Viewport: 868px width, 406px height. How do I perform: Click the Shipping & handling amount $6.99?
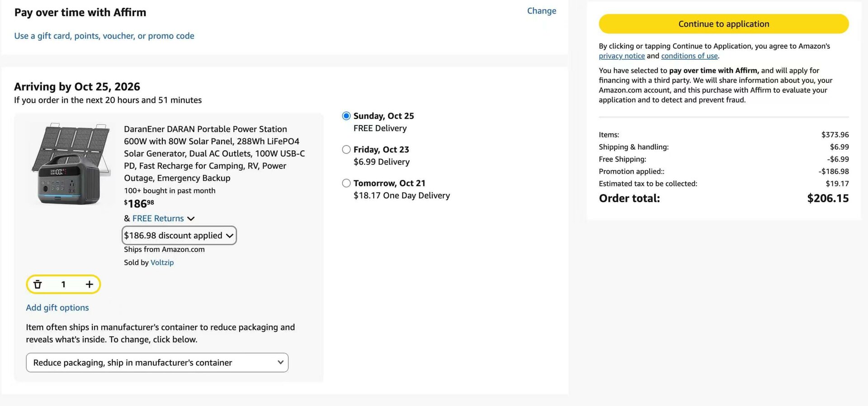coord(840,147)
